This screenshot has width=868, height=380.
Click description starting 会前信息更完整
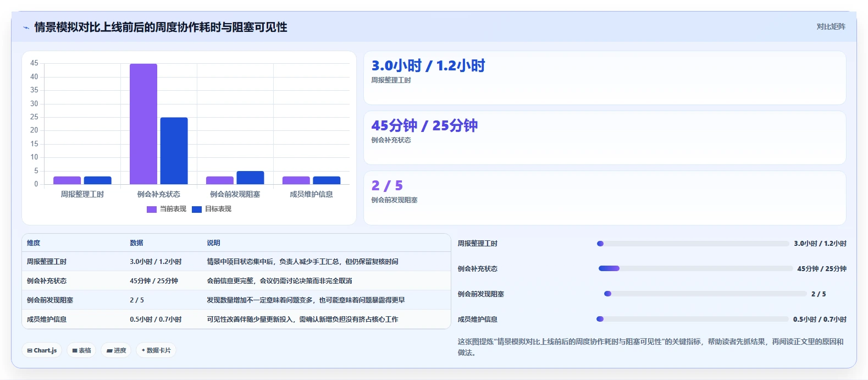(279, 281)
